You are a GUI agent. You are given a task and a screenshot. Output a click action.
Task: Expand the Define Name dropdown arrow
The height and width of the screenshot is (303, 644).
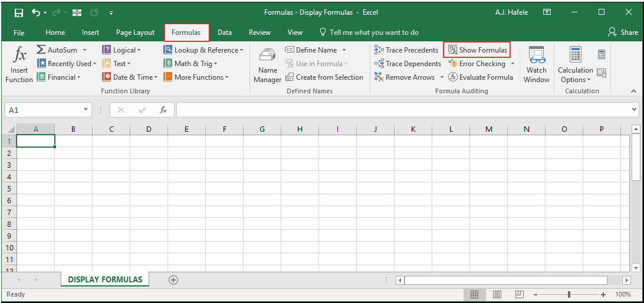344,50
